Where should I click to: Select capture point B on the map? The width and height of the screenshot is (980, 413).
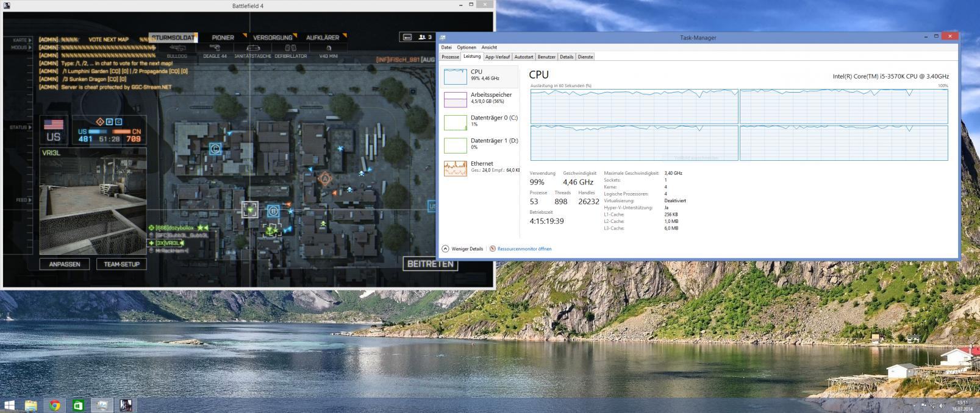click(x=273, y=211)
